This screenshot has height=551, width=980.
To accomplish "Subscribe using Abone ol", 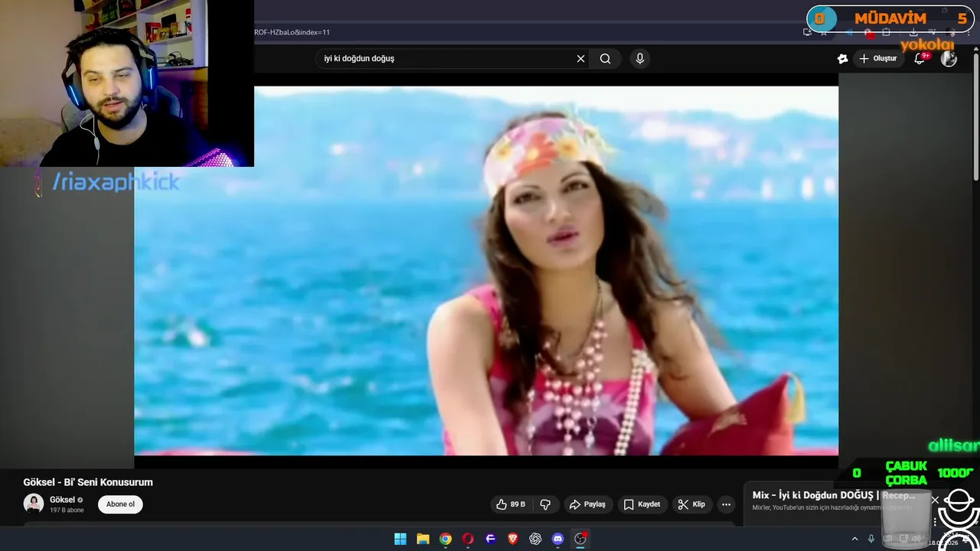I will pos(120,504).
